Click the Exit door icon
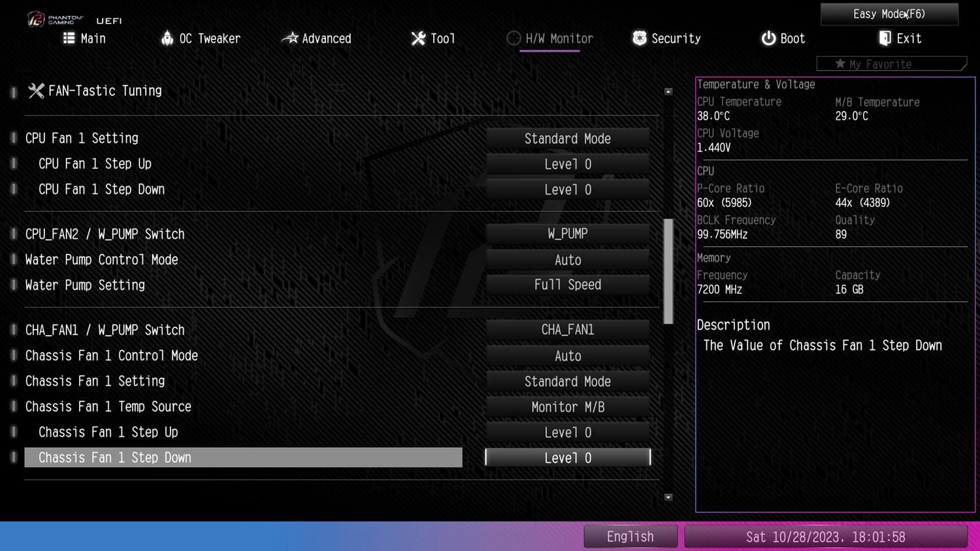Image resolution: width=980 pixels, height=551 pixels. [885, 39]
